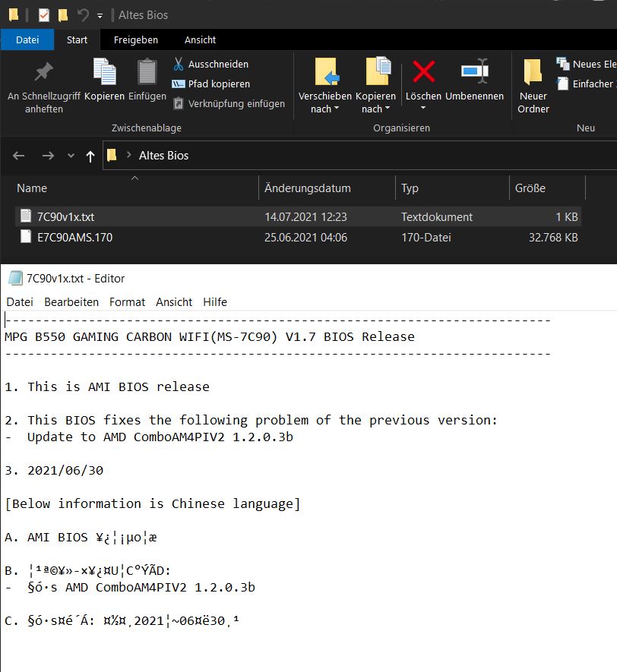Go up one folder level with the up arrow
617x672 pixels.
click(90, 156)
